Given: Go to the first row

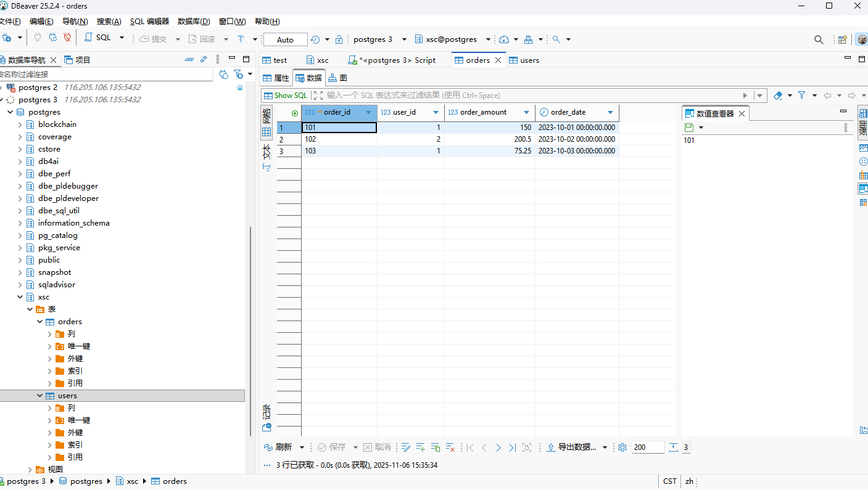Looking at the screenshot, I should pos(470,447).
